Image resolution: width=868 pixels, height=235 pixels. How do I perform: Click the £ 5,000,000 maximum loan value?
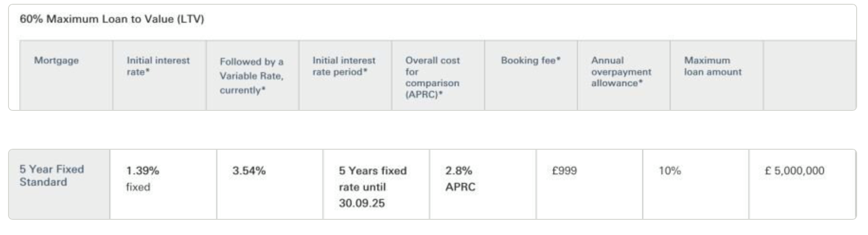pyautogui.click(x=795, y=171)
